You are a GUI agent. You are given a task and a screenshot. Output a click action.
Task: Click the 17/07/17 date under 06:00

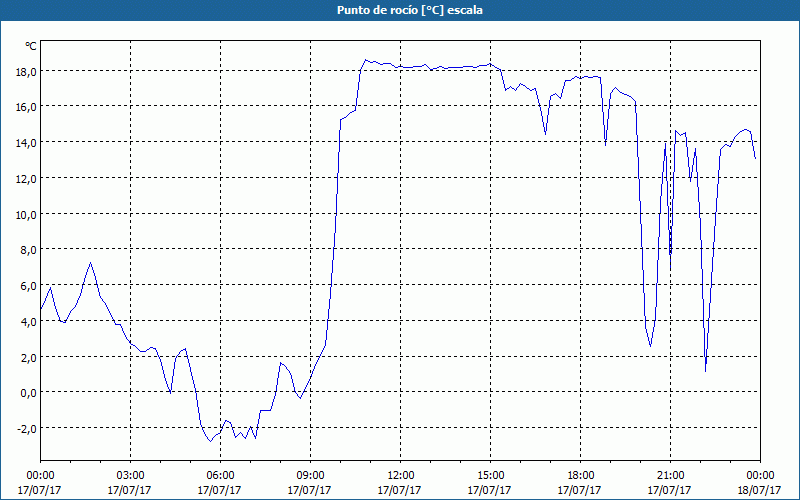(x=220, y=490)
